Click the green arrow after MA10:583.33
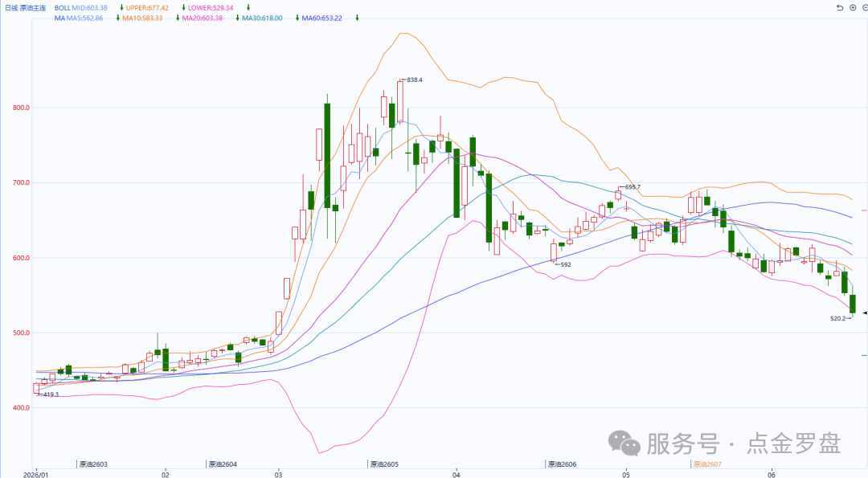This screenshot has height=478, width=868. click(x=178, y=18)
